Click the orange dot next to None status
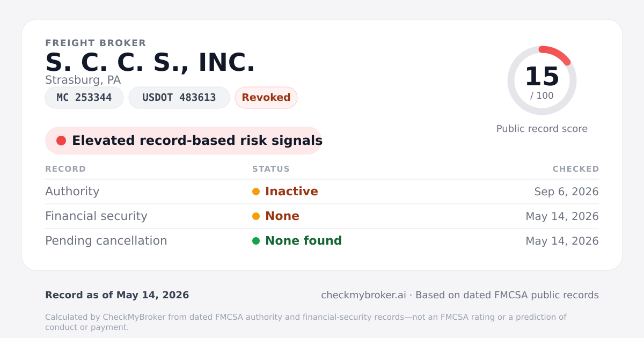Screen dimensions: 644x338 (x=256, y=216)
